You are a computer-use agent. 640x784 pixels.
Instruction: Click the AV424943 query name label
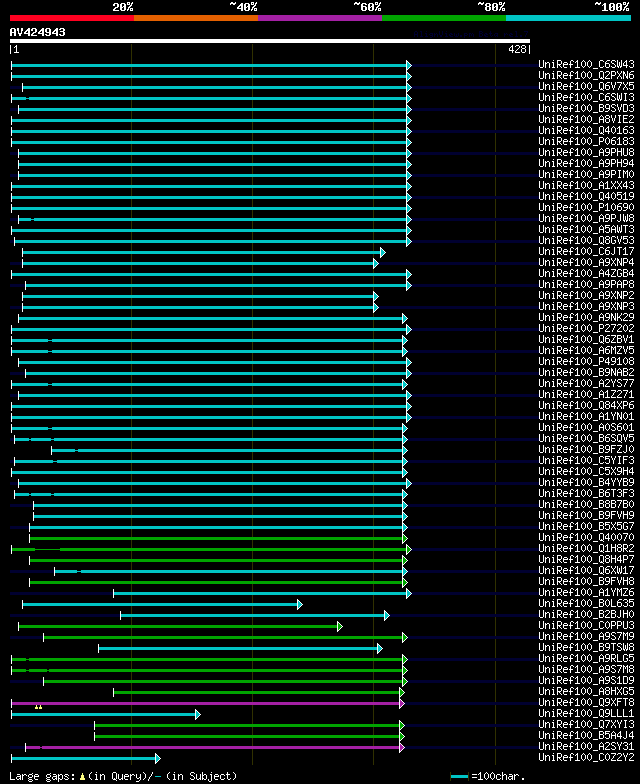[x=38, y=32]
